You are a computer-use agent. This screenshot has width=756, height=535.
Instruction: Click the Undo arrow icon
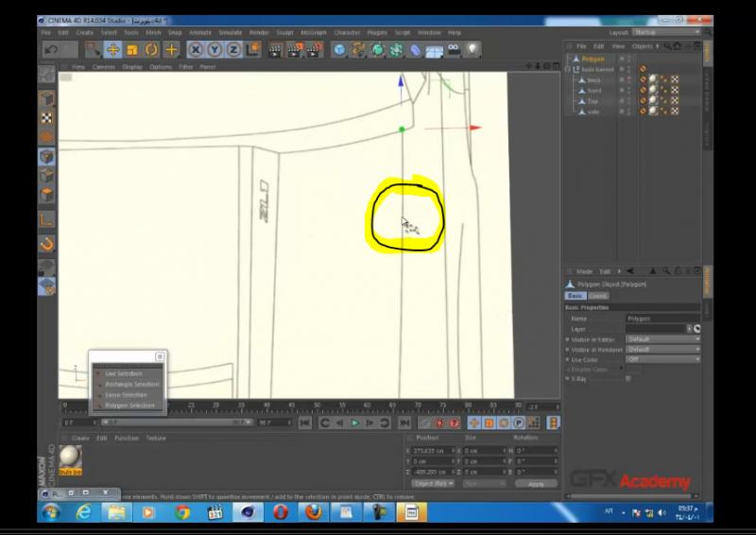click(49, 49)
